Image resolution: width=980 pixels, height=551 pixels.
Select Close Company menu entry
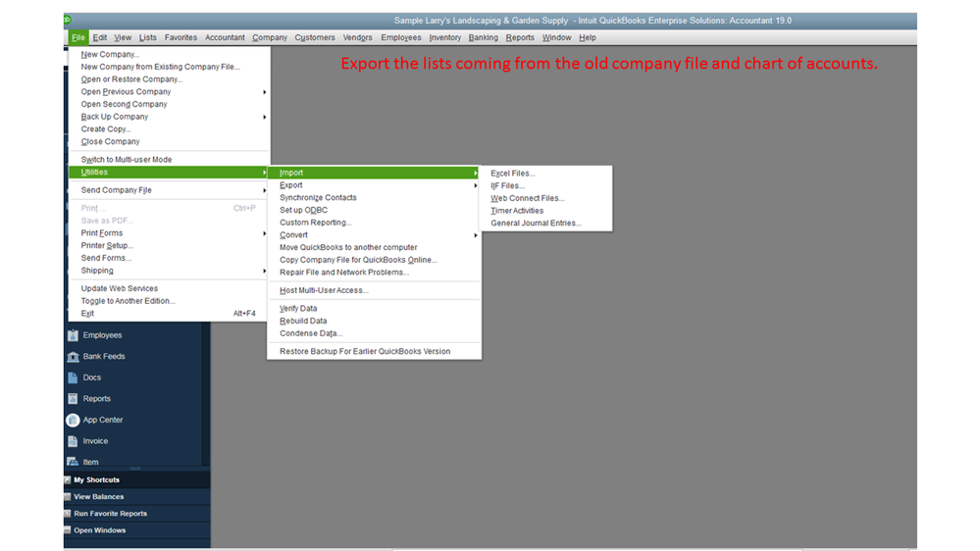click(110, 142)
